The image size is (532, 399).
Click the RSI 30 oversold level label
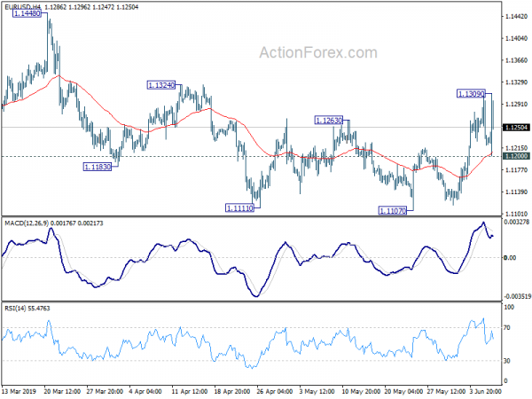pos(507,361)
